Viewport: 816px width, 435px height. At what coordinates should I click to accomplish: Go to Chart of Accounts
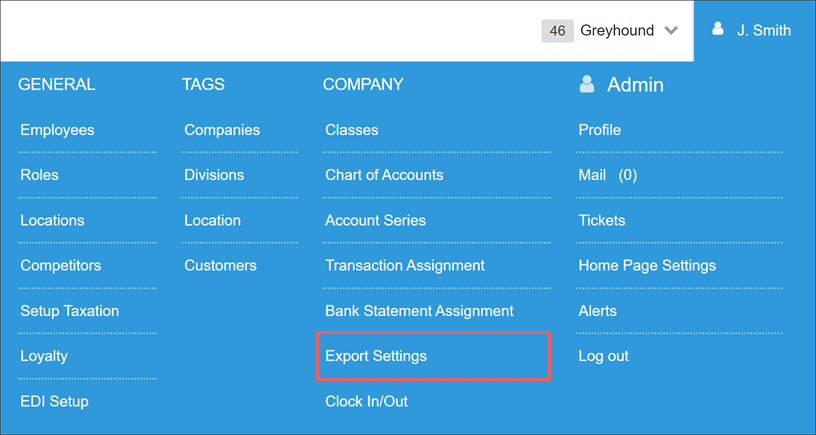(x=384, y=175)
